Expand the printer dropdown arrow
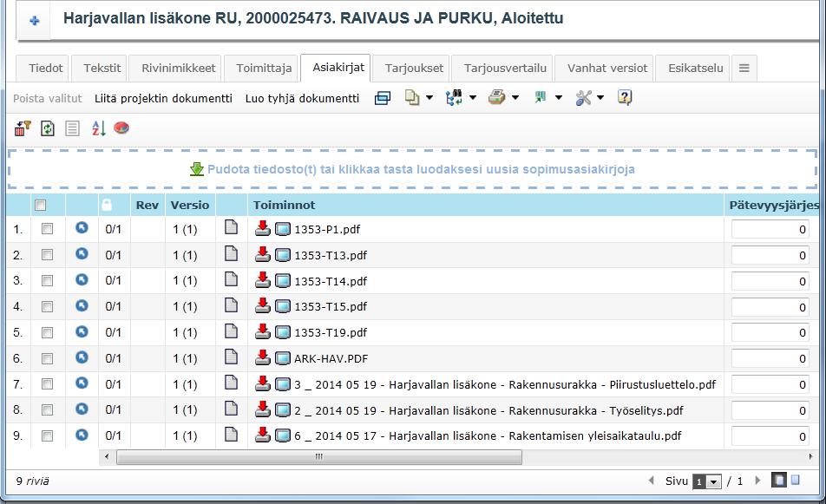This screenshot has width=826, height=504. 515,97
